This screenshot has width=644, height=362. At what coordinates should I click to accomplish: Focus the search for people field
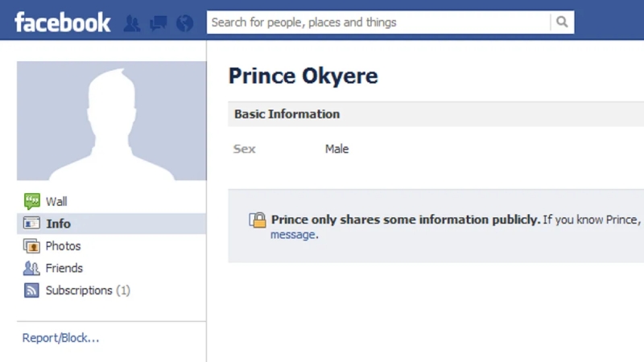pos(378,23)
